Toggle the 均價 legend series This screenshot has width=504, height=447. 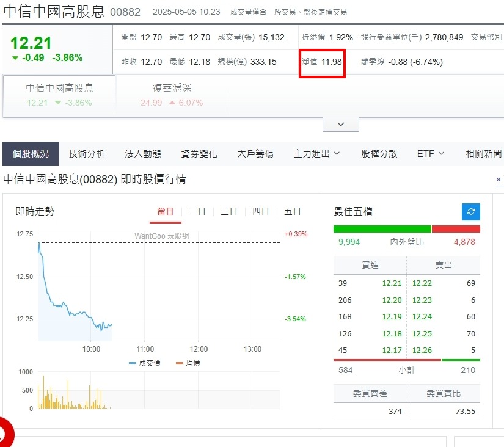click(188, 363)
